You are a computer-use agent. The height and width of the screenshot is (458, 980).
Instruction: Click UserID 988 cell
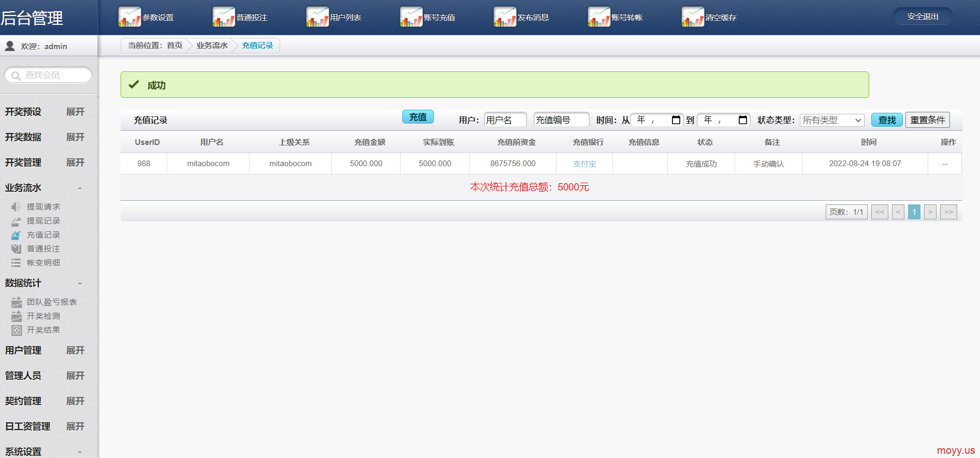pos(144,164)
